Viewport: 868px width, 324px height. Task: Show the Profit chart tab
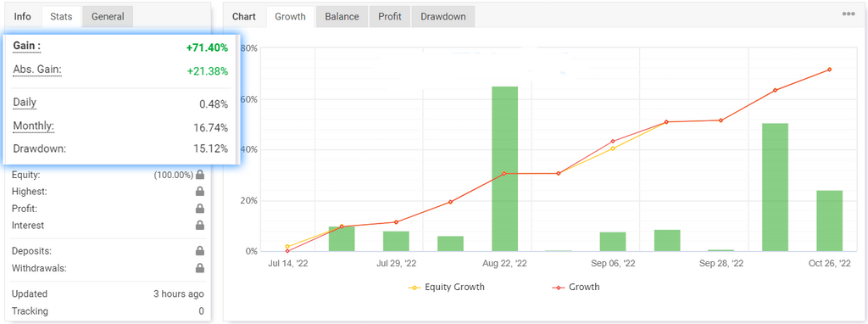(x=390, y=17)
